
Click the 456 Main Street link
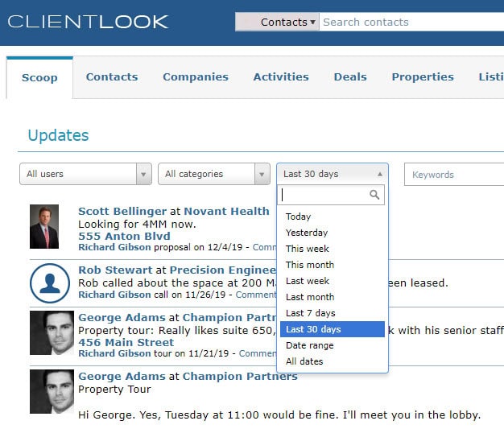pyautogui.click(x=126, y=342)
